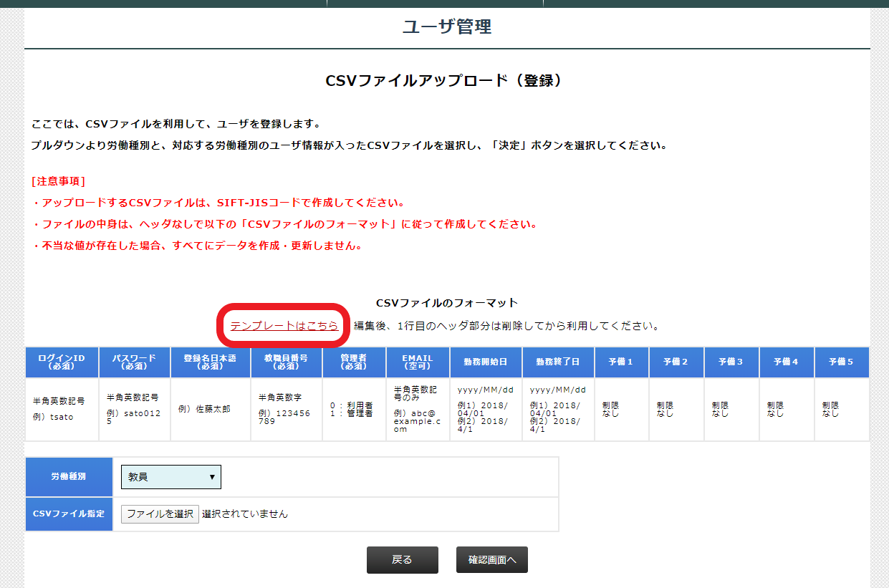889x588 pixels.
Task: Click the 教職員番号 column header
Action: pos(286,362)
